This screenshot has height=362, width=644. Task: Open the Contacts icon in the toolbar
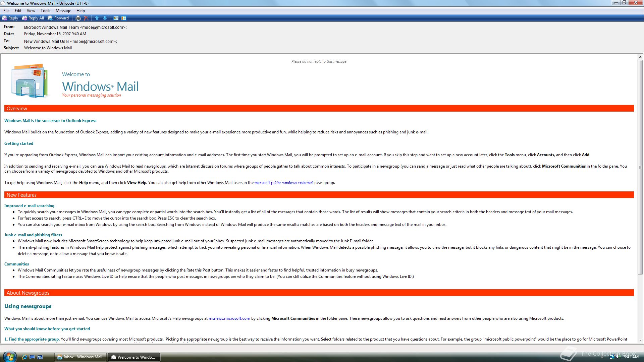116,18
